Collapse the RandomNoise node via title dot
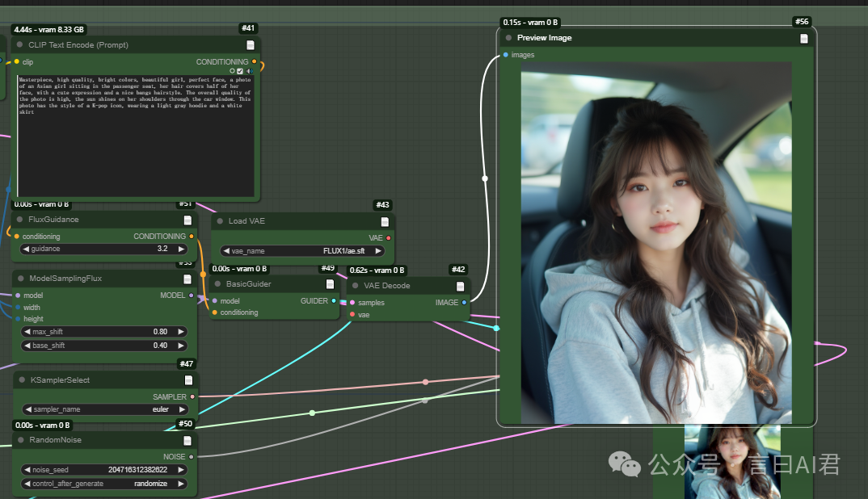868x499 pixels. pos(21,440)
